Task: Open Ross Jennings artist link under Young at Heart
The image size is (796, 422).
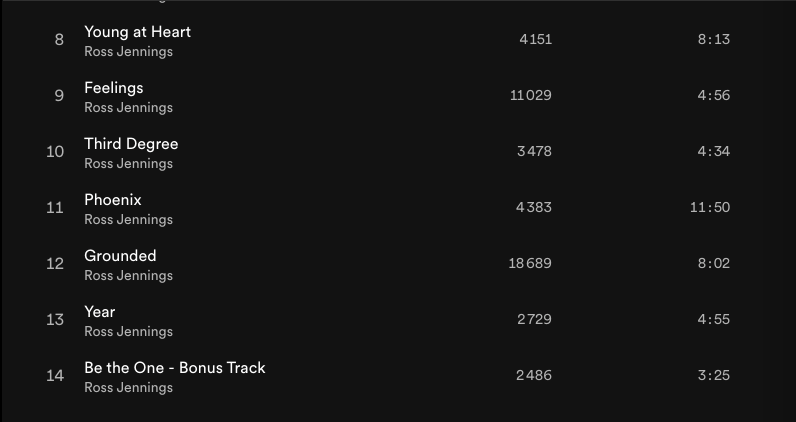Action: pyautogui.click(x=128, y=52)
